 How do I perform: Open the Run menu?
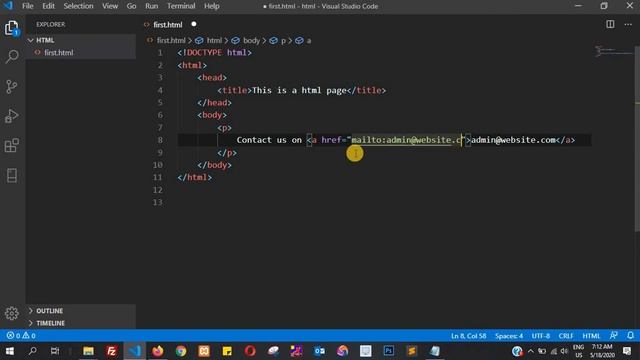pos(151,6)
